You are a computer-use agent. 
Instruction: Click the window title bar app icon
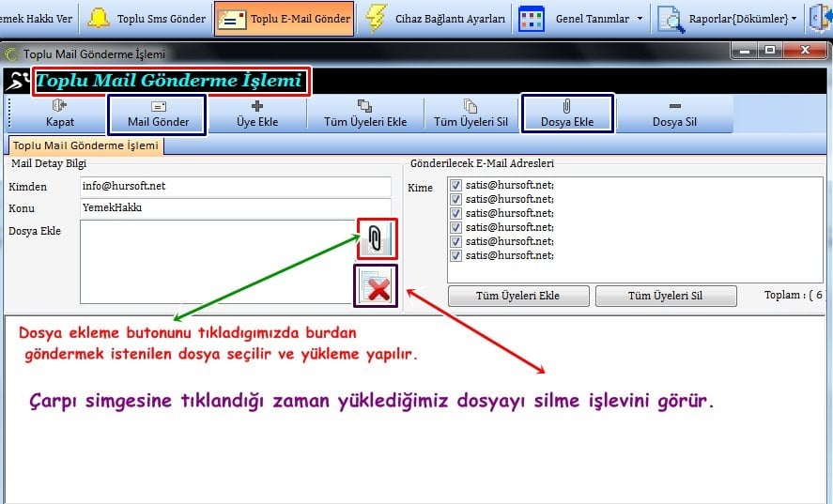(11, 54)
